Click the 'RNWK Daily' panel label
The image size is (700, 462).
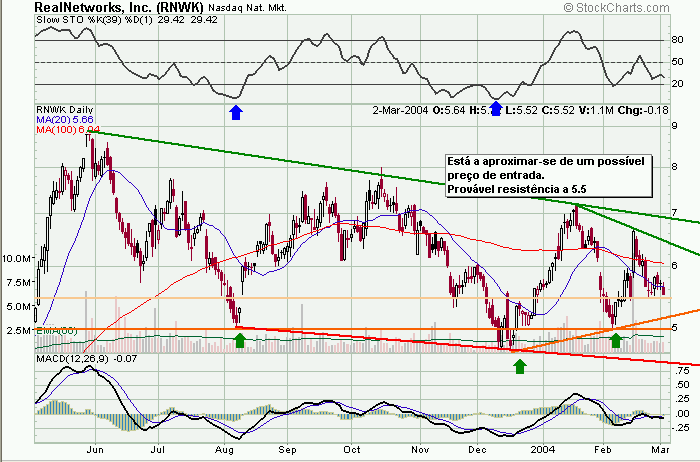click(65, 110)
